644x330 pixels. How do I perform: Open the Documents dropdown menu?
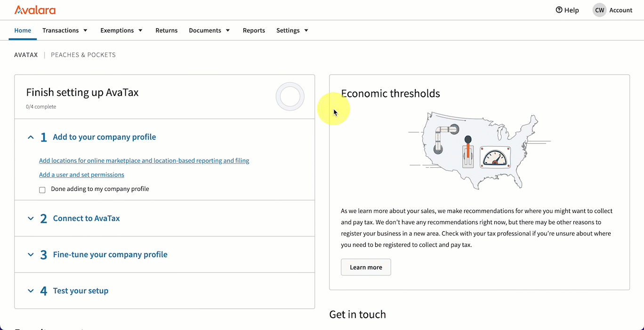coord(209,31)
